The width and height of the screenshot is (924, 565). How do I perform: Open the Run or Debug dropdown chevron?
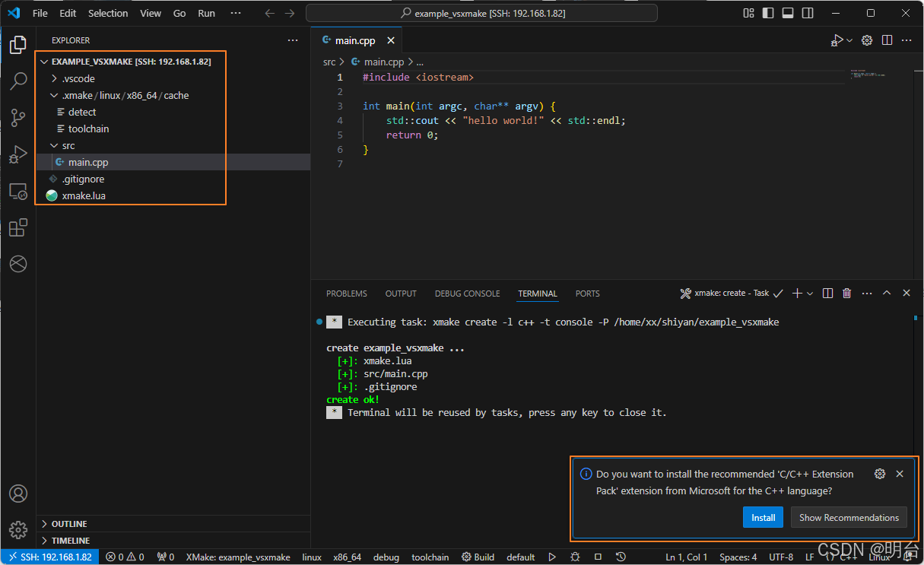tap(849, 40)
